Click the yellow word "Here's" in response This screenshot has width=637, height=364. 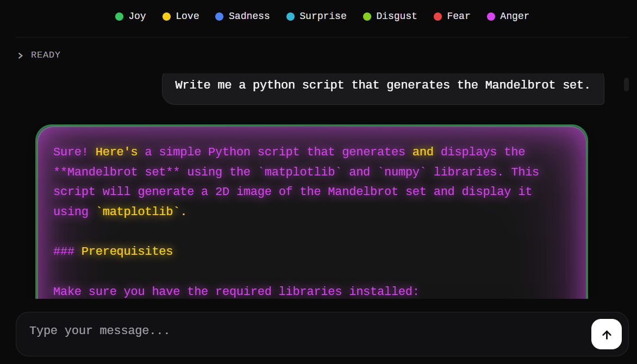click(117, 152)
